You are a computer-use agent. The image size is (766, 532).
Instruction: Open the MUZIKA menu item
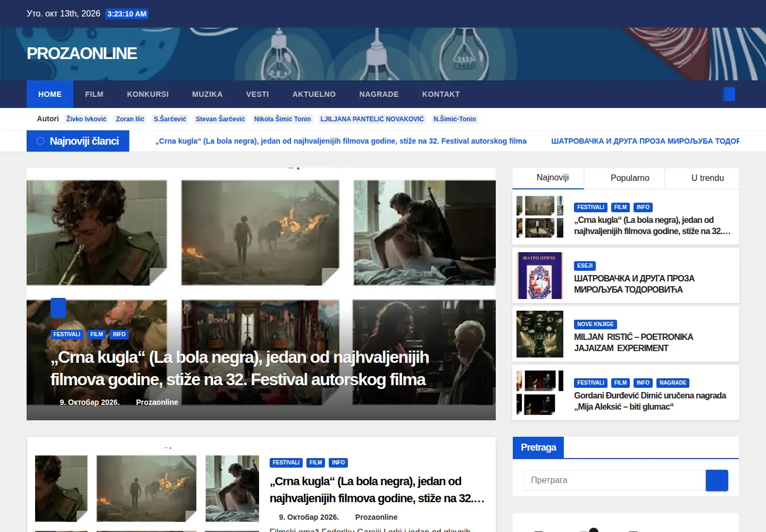(x=207, y=94)
